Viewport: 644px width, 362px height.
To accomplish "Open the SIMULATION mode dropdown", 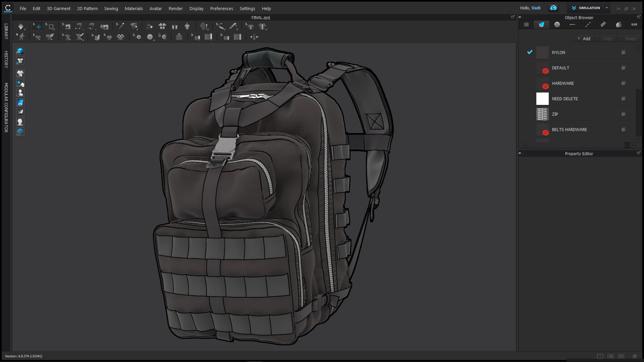I will [606, 8].
